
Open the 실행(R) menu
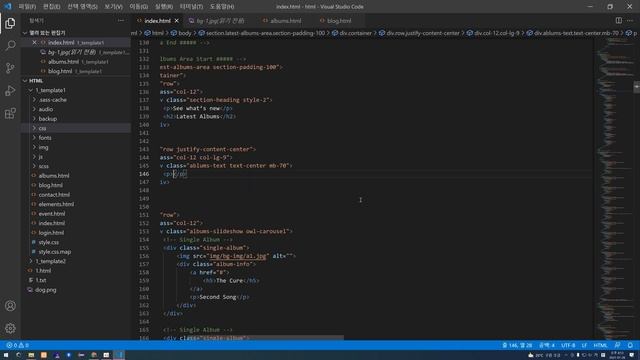[164, 7]
